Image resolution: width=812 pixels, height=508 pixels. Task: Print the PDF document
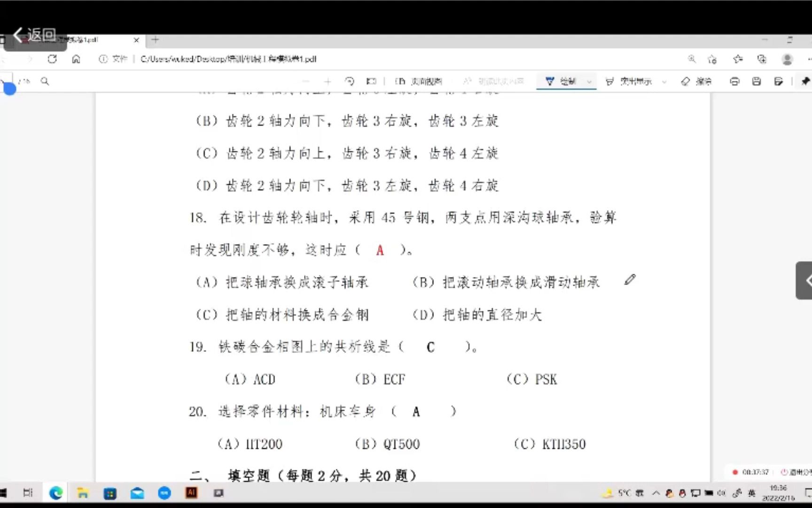734,81
